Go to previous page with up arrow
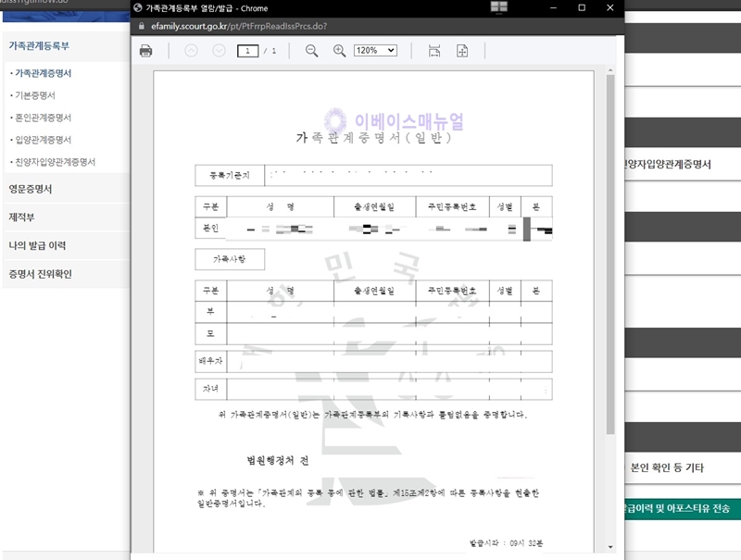The height and width of the screenshot is (560, 741). (x=191, y=51)
